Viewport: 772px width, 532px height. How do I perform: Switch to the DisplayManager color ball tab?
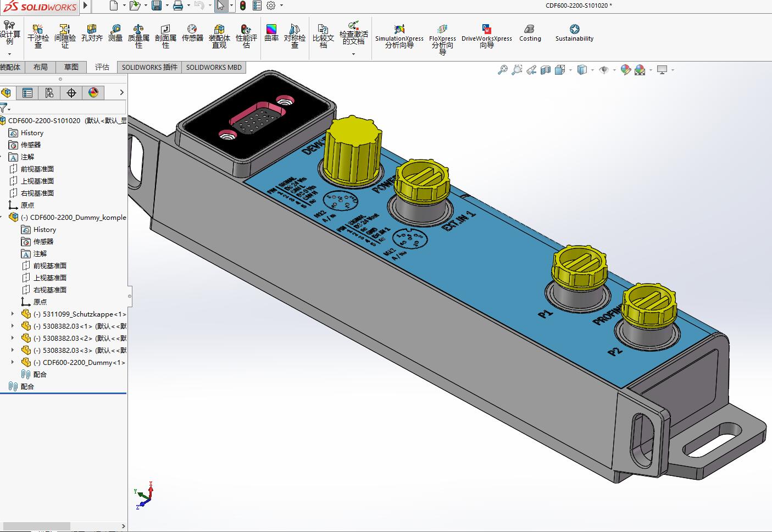[x=93, y=93]
